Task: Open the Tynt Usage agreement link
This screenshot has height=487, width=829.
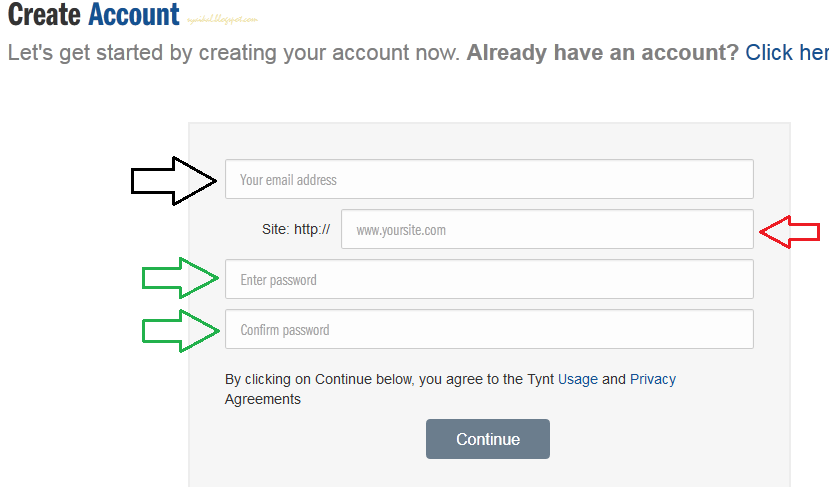Action: (578, 379)
